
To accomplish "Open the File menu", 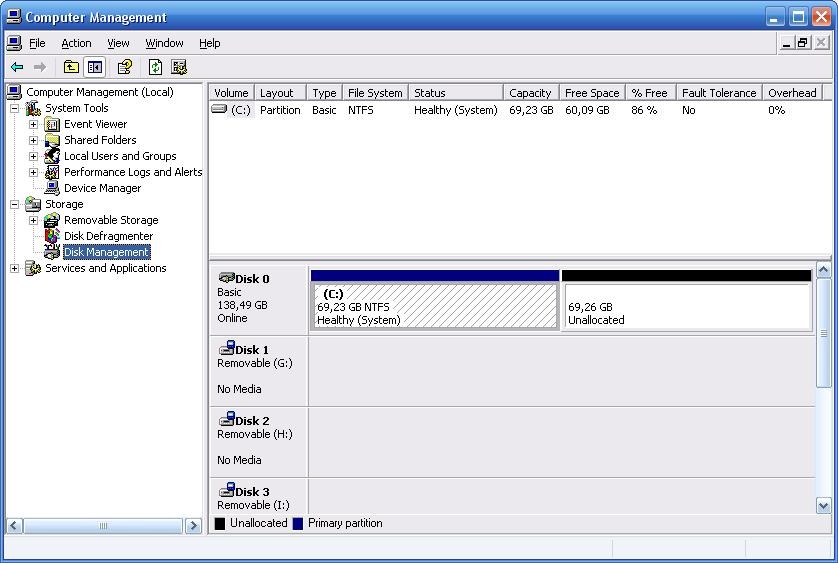I will point(37,43).
